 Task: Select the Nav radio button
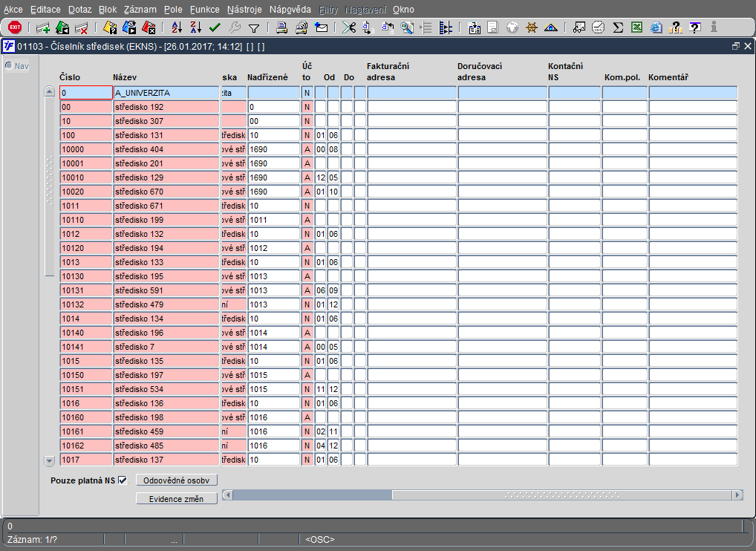(x=9, y=65)
